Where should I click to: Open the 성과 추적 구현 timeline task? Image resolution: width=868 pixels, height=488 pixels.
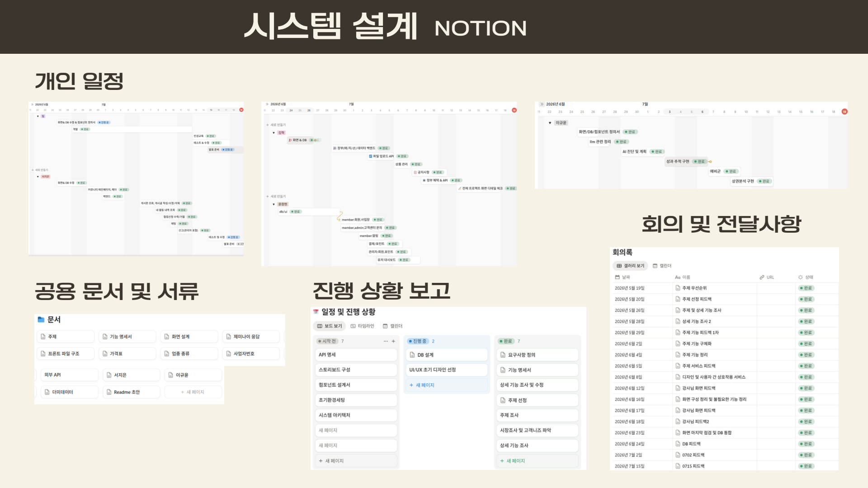click(x=686, y=162)
